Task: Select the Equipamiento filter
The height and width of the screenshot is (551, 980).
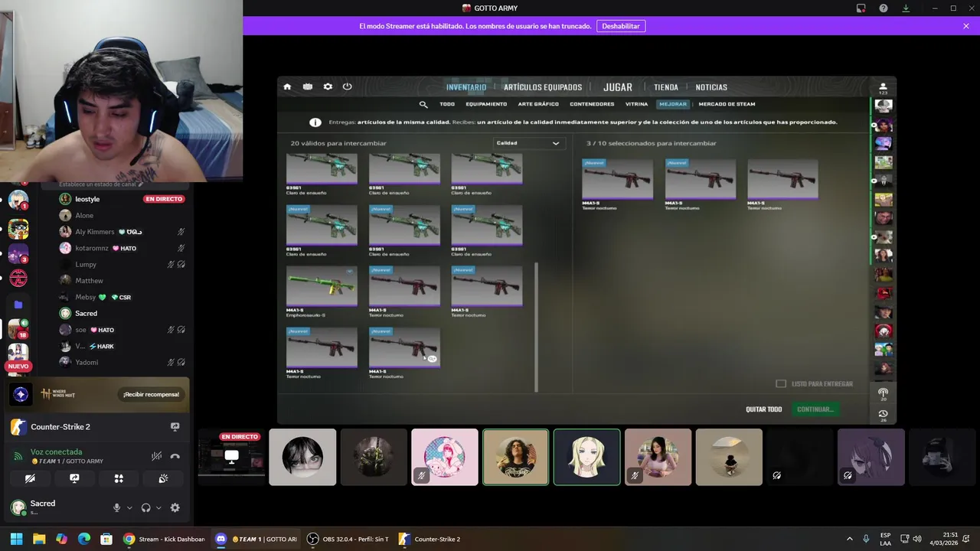Action: click(486, 104)
